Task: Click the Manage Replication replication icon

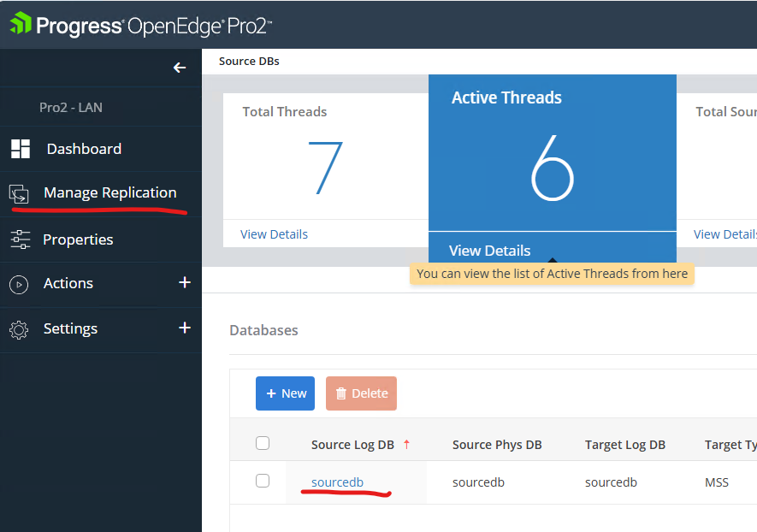Action: point(20,194)
